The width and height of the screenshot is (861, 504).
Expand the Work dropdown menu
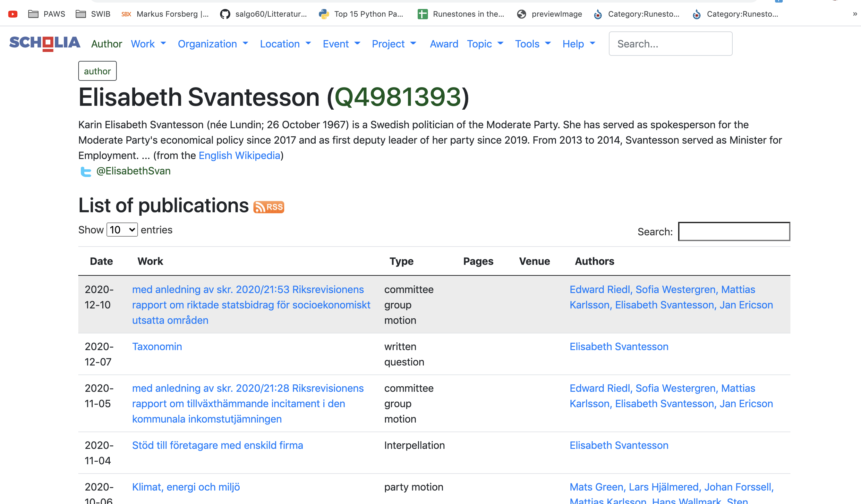(x=148, y=44)
